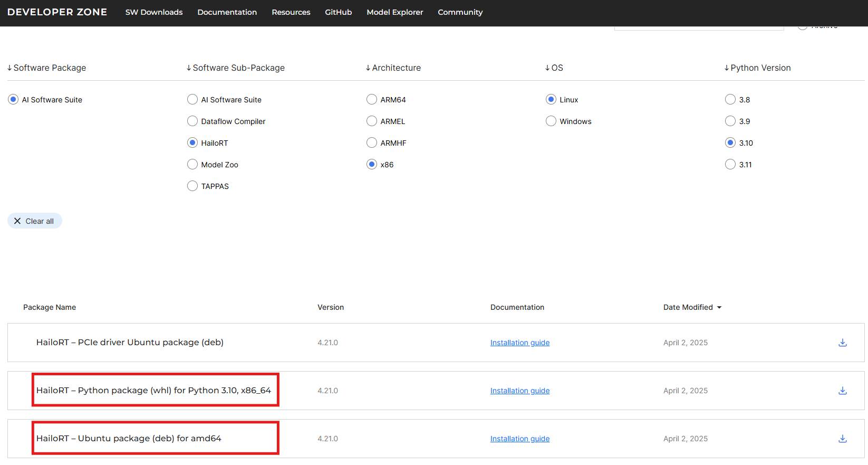Screen dimensions: 868x465
Task: Sort by the Python Version header
Action: (x=757, y=68)
